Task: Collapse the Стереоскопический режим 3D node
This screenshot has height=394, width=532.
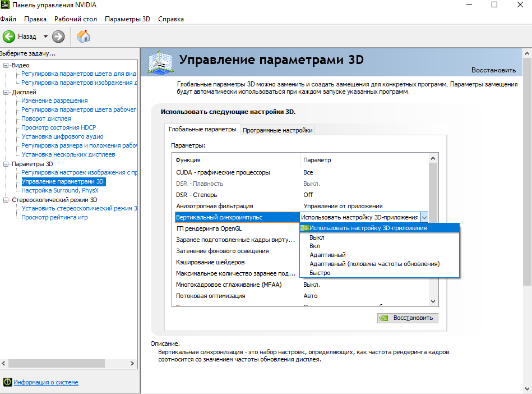Action: (6, 200)
